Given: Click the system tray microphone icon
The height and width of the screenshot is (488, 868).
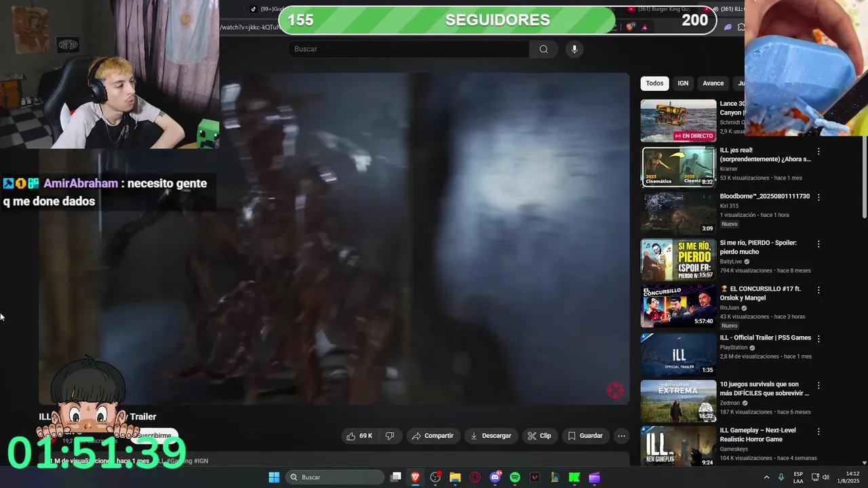Looking at the screenshot, I should 781,477.
